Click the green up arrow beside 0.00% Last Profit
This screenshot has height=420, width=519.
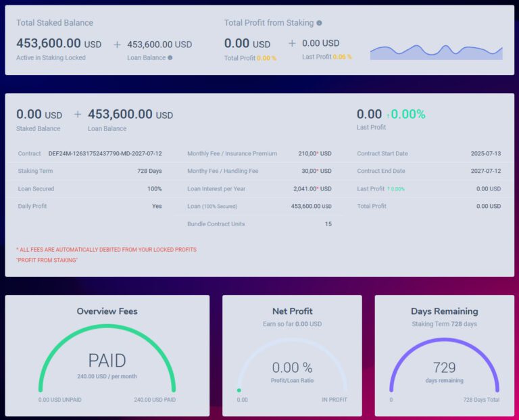tap(387, 115)
